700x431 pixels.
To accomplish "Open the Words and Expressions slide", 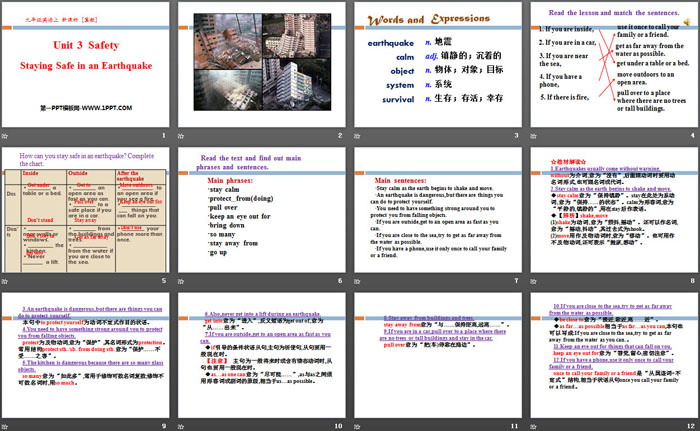I will (436, 69).
